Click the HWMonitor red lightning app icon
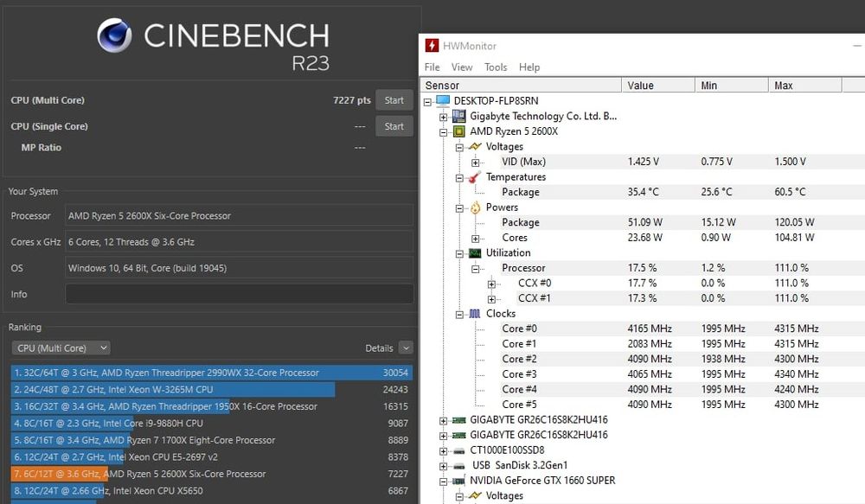Image resolution: width=865 pixels, height=504 pixels. (x=432, y=46)
